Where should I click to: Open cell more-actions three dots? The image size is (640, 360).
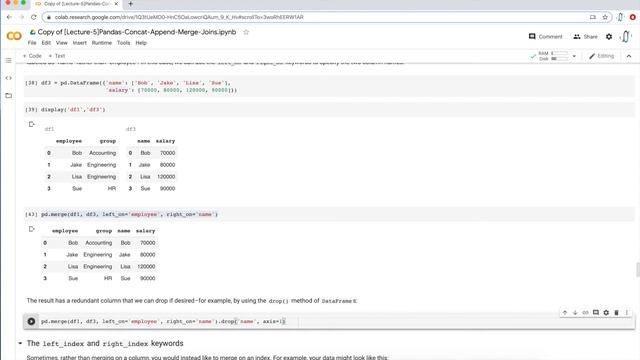[x=627, y=313]
